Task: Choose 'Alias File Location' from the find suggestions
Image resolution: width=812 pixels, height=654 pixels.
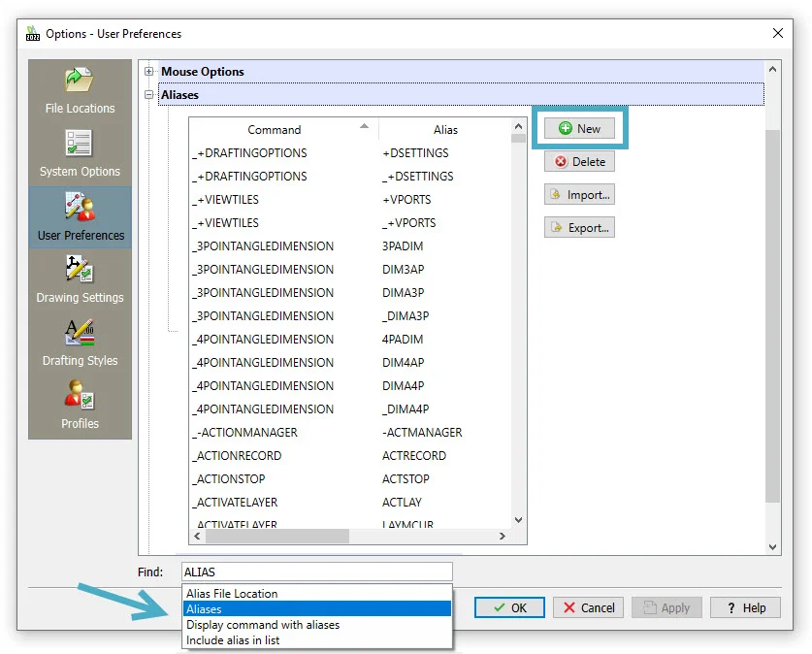Action: click(232, 594)
